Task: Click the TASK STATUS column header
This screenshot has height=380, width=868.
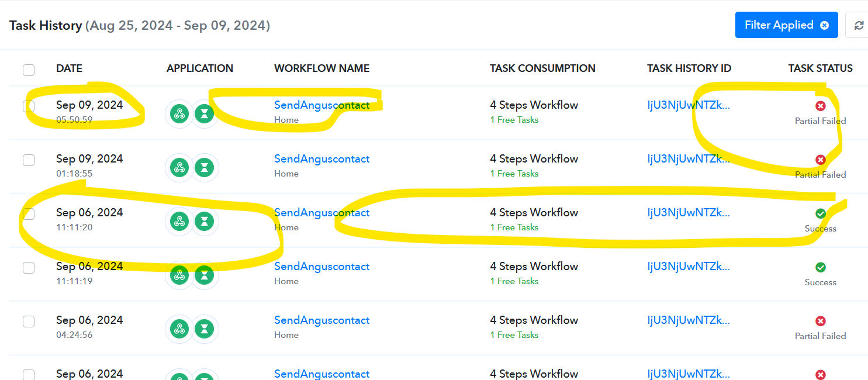Action: point(820,68)
